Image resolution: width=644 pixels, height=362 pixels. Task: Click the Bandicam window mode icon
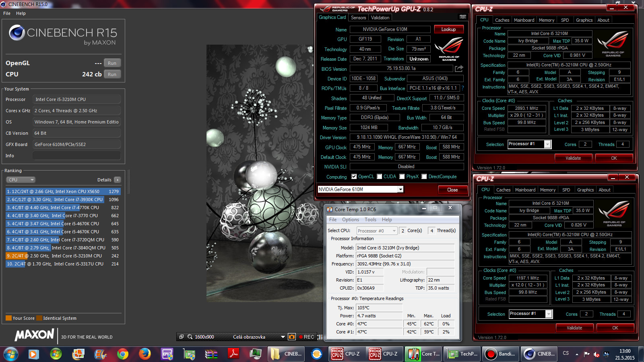click(x=182, y=337)
